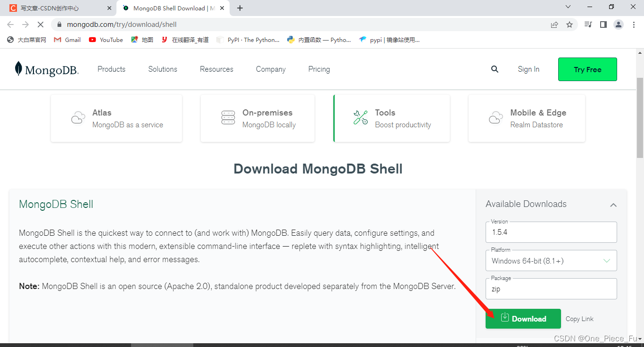Open pypi 镜像站使用 bookmark

389,40
